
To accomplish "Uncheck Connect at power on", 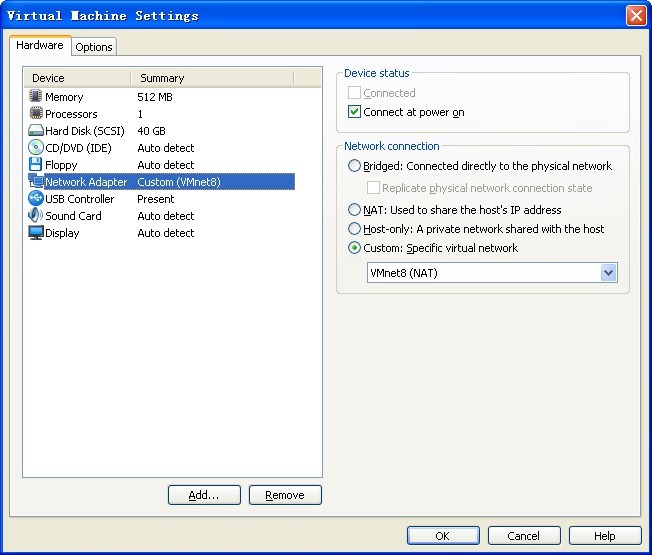I will (x=354, y=113).
